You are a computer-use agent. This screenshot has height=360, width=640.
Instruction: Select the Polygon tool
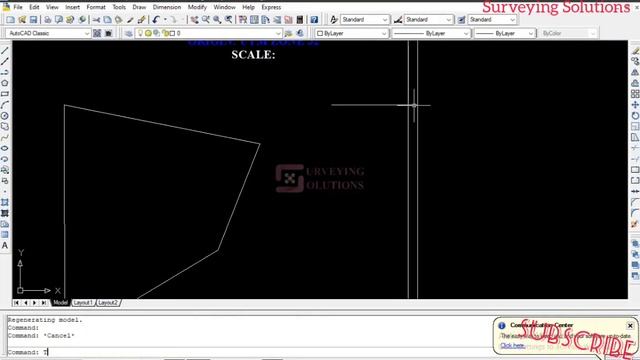[x=5, y=83]
